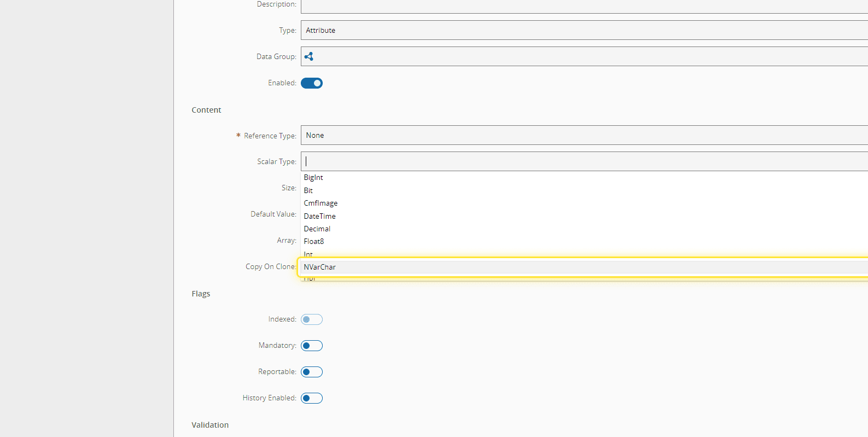
Task: Click the Data Group share icon
Action: (309, 56)
